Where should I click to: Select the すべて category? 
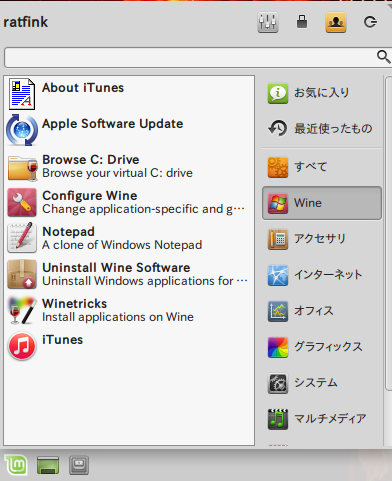point(322,167)
